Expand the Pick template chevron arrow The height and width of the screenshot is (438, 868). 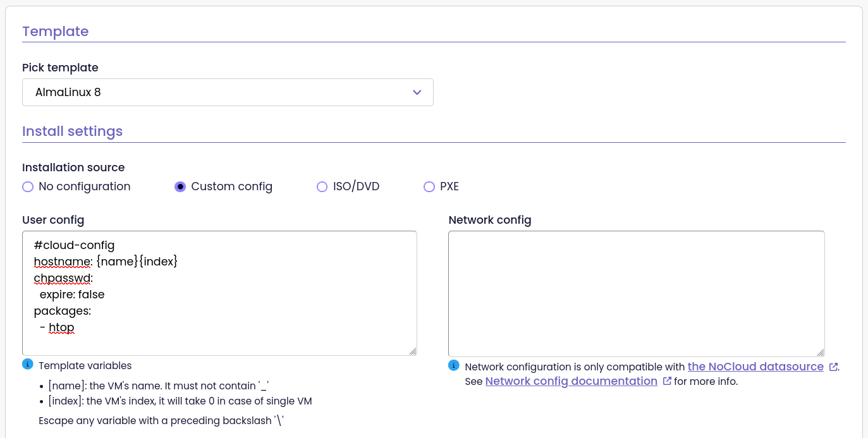(417, 92)
